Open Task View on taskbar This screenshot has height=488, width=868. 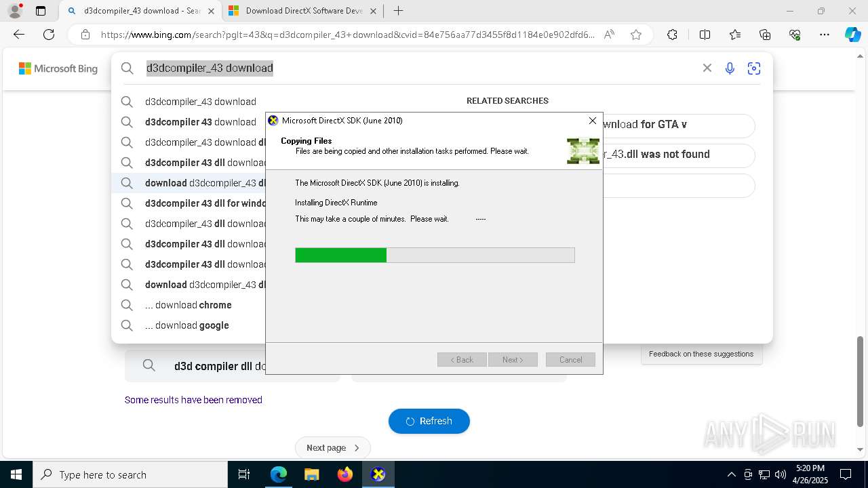click(244, 474)
